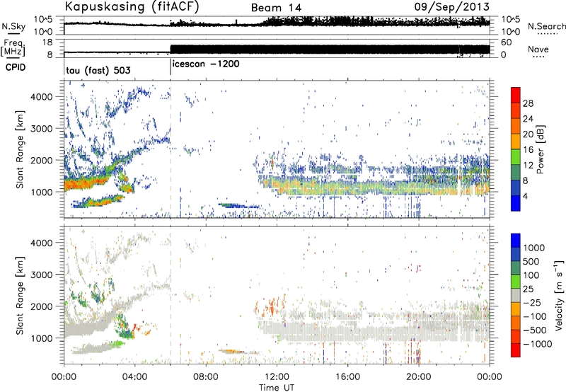Image resolution: width=566 pixels, height=392 pixels.
Task: Click the 'Power [dB]' colorbar title
Action: [540, 149]
